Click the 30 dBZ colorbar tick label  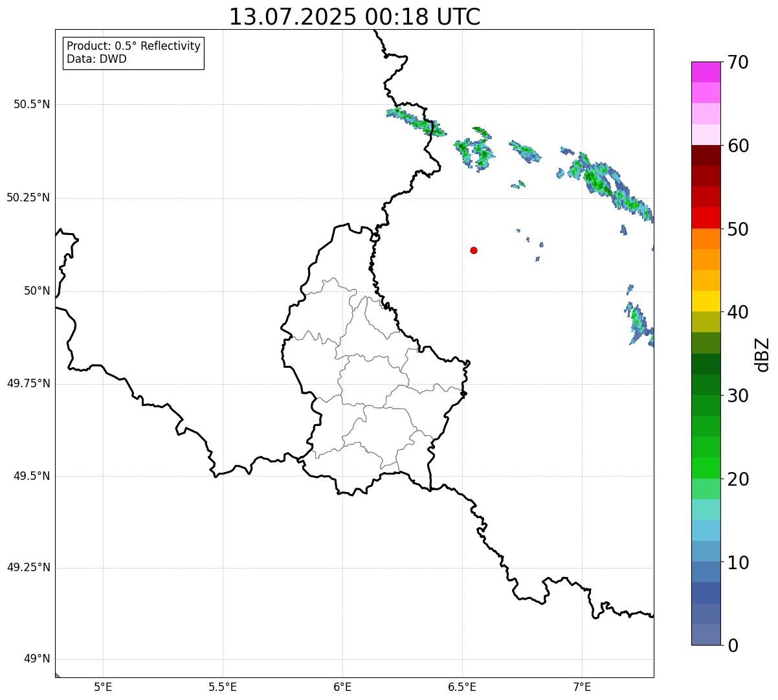(738, 396)
